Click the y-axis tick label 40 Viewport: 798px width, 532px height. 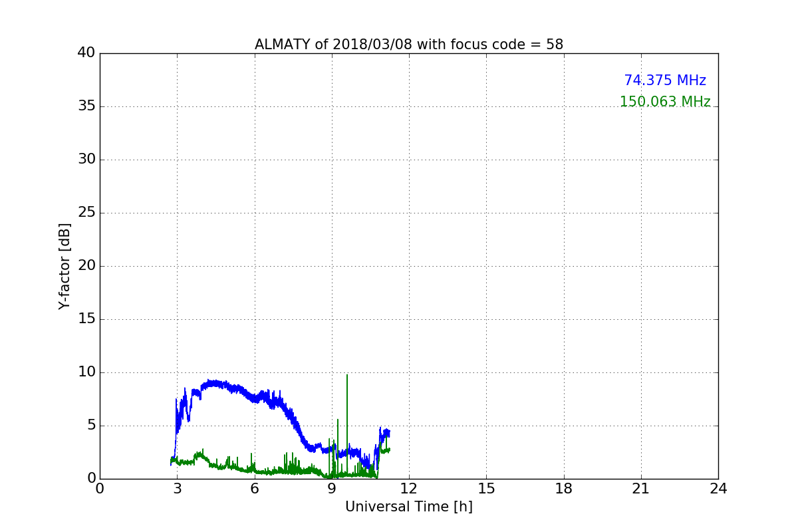(x=86, y=53)
